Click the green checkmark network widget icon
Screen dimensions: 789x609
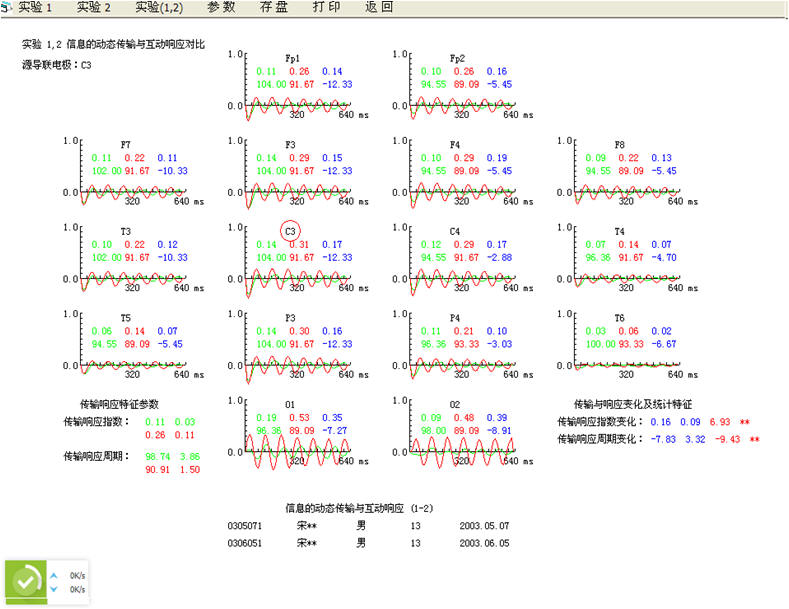[26, 582]
